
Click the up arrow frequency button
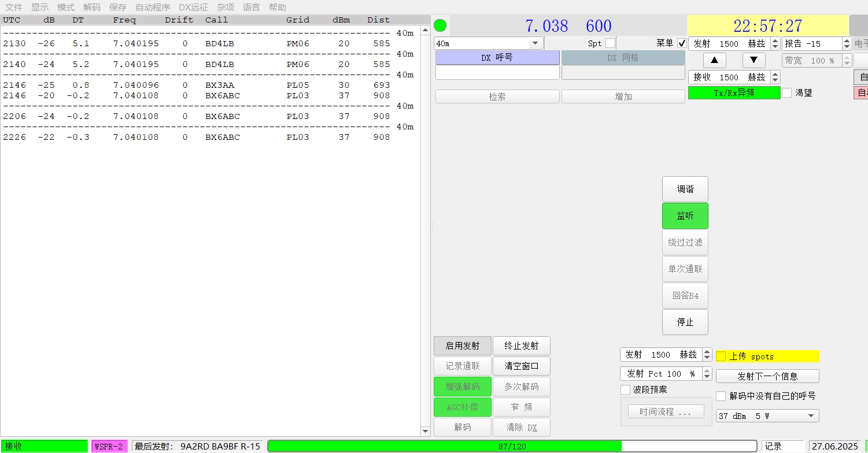point(715,60)
